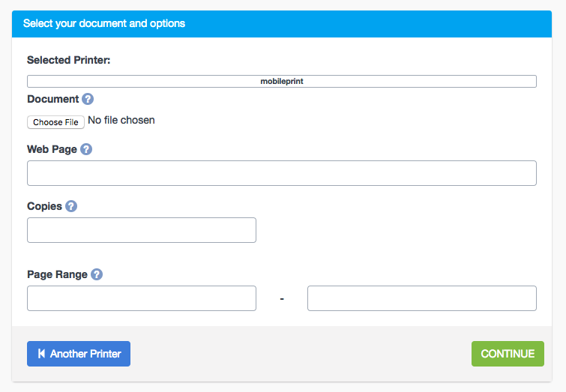Click the skip-back arrow icon on Another Printer
The height and width of the screenshot is (392, 566).
coord(41,354)
